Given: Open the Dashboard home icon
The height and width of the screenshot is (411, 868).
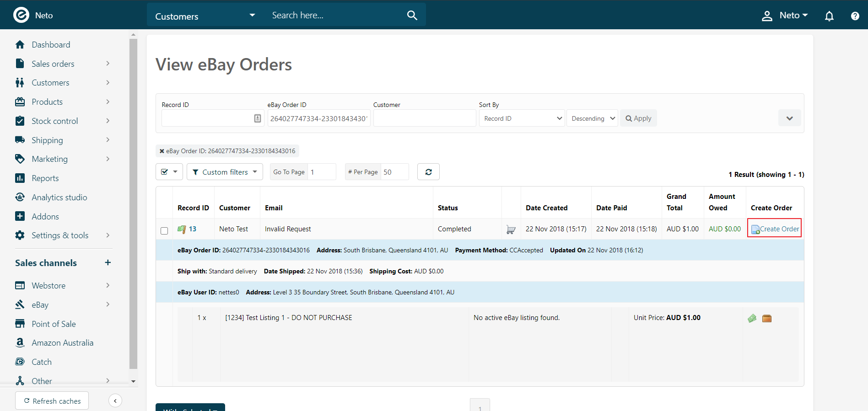Looking at the screenshot, I should click(x=20, y=44).
